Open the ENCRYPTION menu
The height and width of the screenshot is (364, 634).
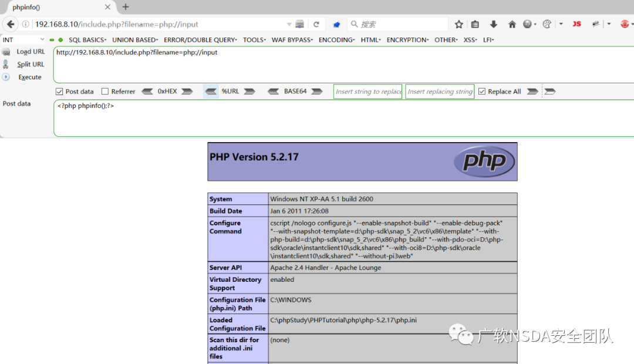click(407, 40)
